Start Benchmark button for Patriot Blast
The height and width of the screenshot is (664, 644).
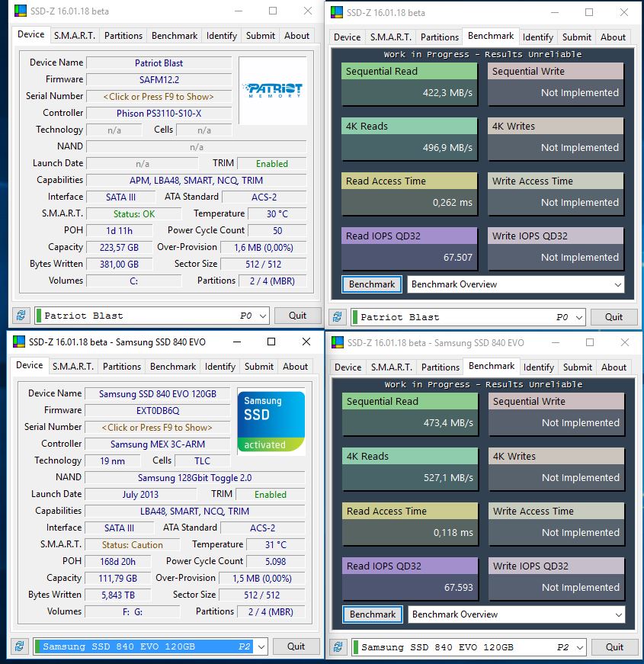coord(372,284)
